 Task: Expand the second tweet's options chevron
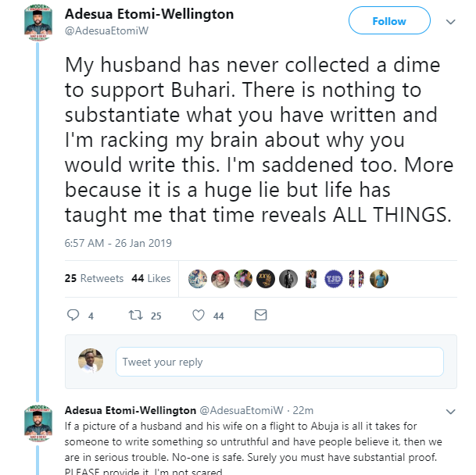(x=449, y=411)
